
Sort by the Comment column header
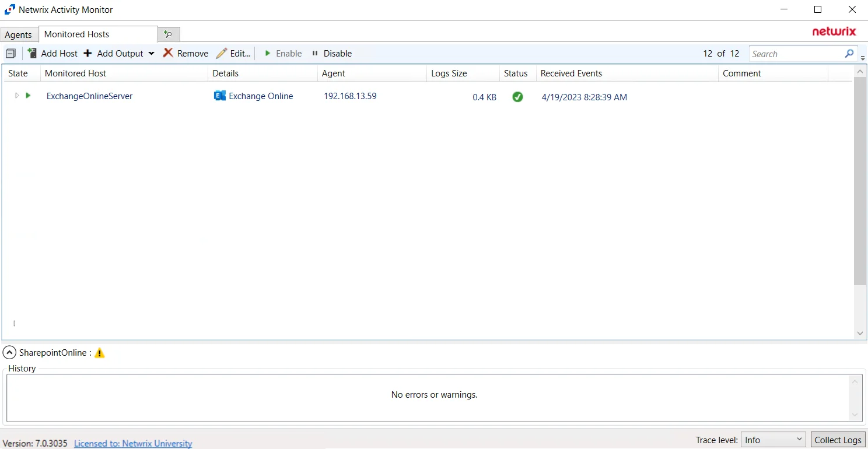pyautogui.click(x=773, y=73)
